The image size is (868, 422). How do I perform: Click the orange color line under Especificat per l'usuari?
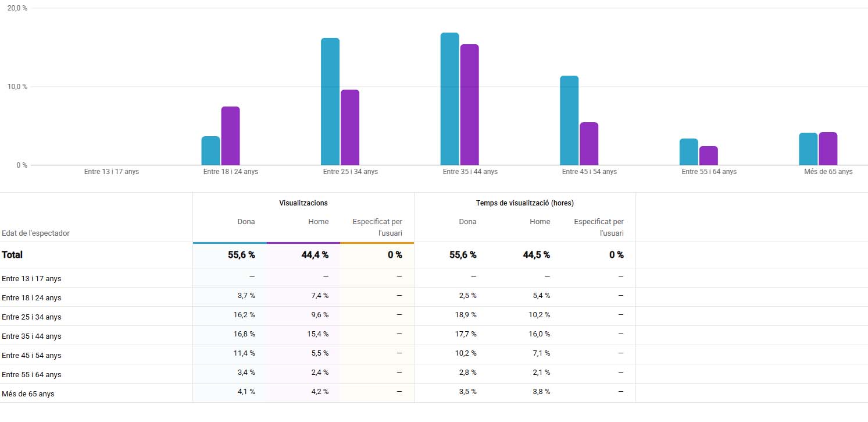(x=377, y=243)
